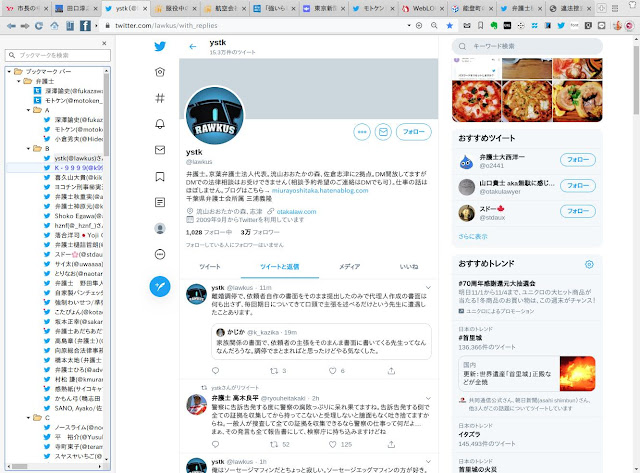Image resolution: width=640 pixels, height=473 pixels.
Task: Open the Notifications bell icon
Action: (x=160, y=124)
